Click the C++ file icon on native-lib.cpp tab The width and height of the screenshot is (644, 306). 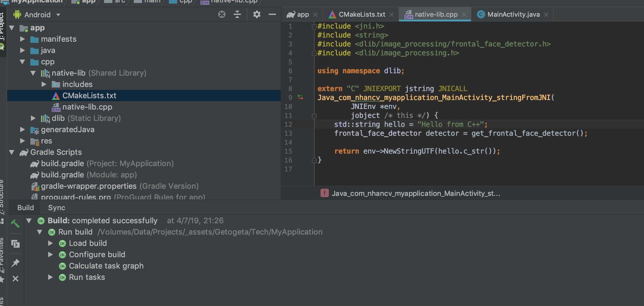click(x=409, y=14)
